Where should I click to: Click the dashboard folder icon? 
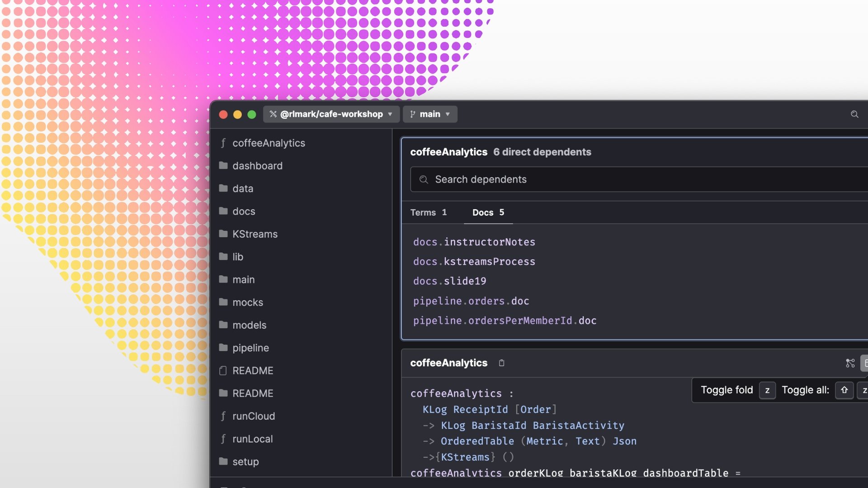pos(223,166)
